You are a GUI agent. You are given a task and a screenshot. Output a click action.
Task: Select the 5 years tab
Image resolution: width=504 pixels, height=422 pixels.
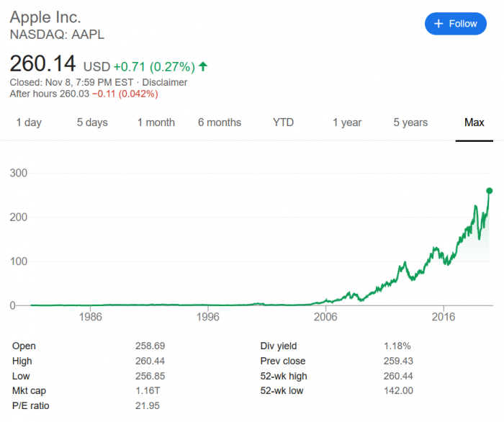click(410, 122)
